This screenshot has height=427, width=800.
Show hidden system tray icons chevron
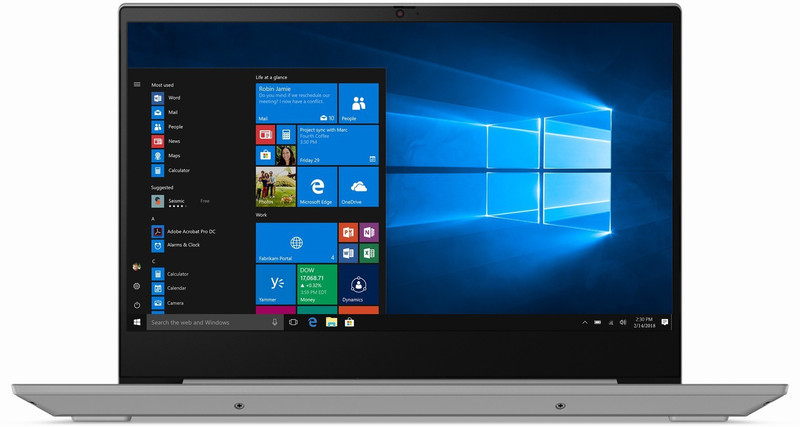585,323
